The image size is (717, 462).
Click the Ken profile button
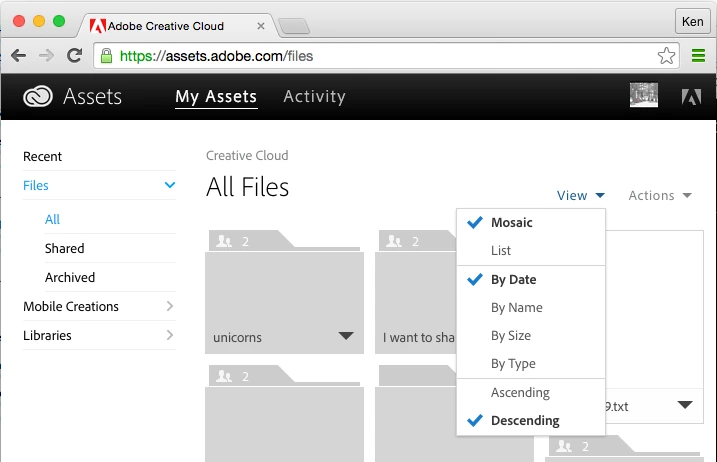point(692,21)
